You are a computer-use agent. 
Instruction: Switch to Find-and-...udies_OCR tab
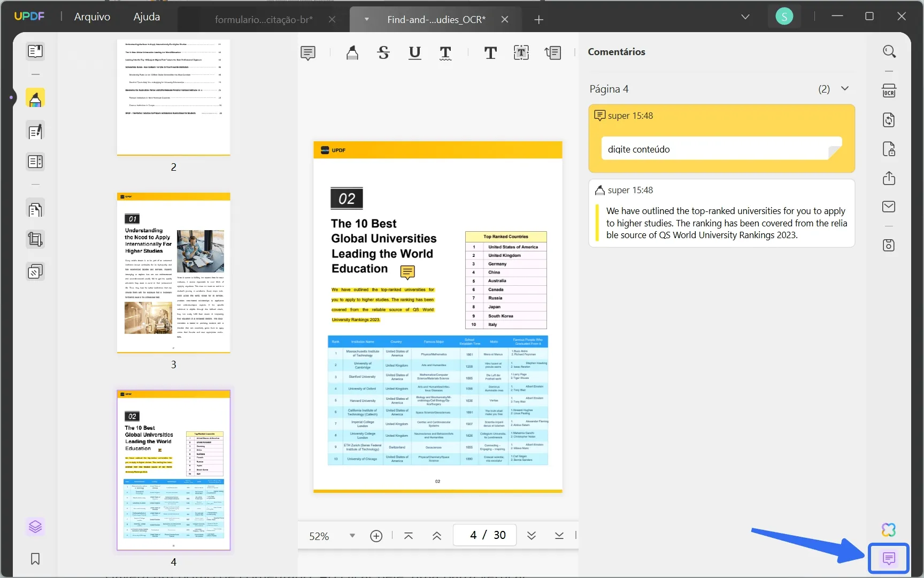coord(436,20)
